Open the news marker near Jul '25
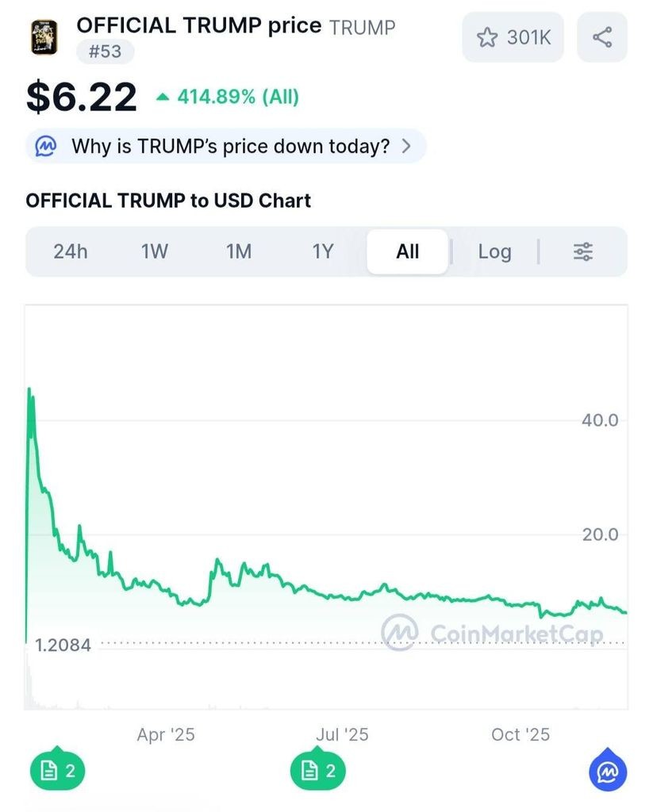 click(317, 771)
